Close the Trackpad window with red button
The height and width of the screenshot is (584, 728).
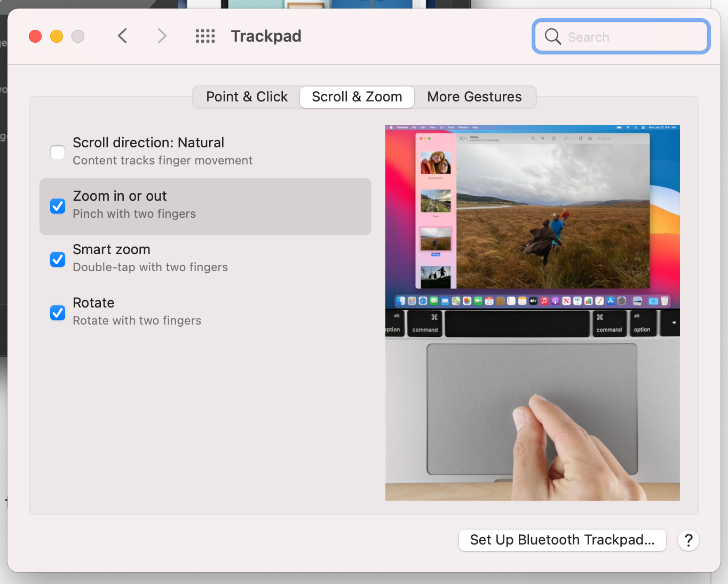pyautogui.click(x=35, y=36)
